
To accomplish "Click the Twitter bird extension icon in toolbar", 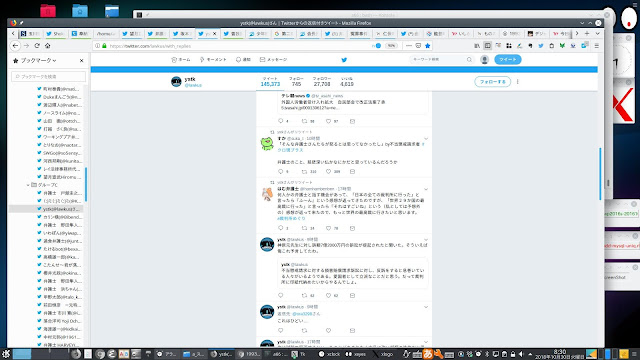I will (x=541, y=46).
